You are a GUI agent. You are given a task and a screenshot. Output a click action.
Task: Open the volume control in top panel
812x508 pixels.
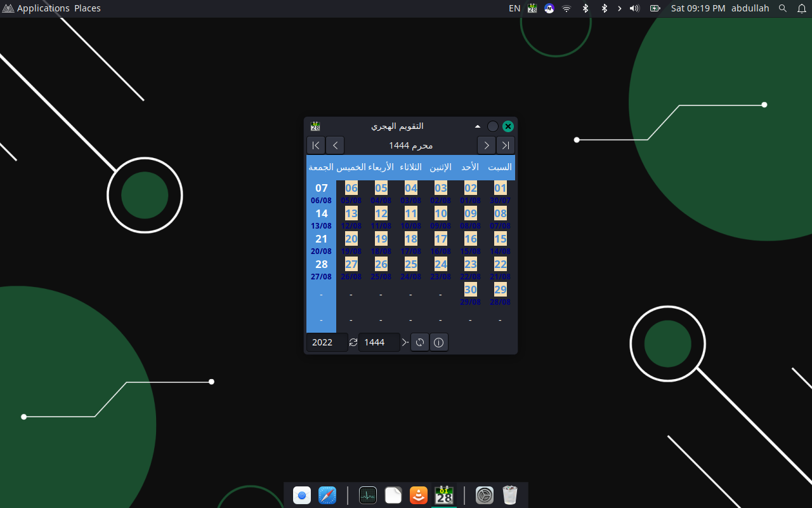[634, 8]
